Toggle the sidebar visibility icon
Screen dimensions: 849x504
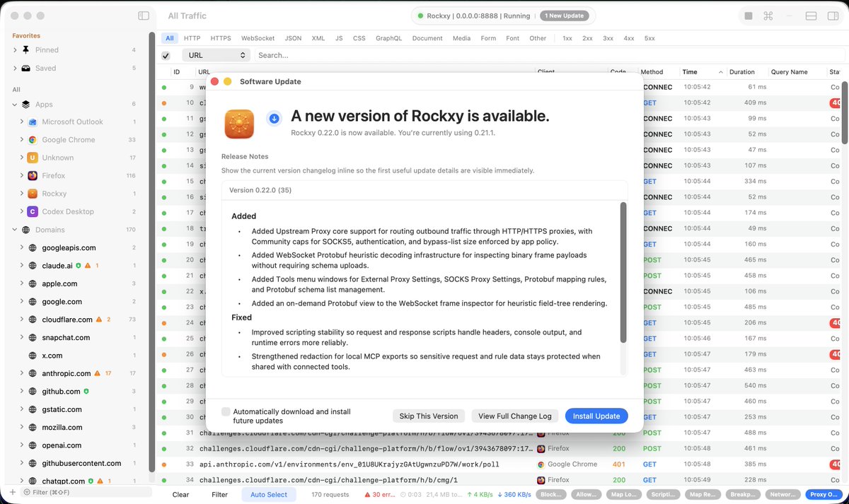click(x=144, y=16)
